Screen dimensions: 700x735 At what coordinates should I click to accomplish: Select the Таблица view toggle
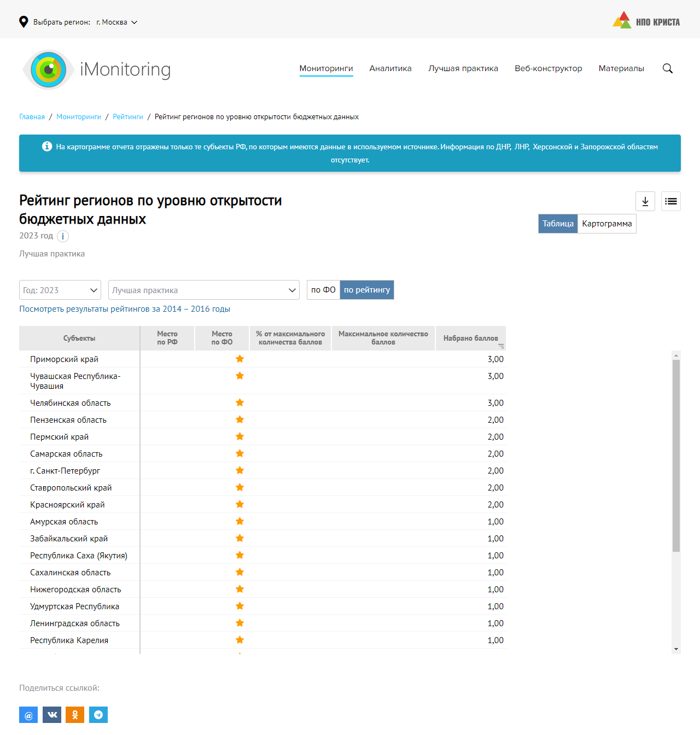[x=558, y=224]
